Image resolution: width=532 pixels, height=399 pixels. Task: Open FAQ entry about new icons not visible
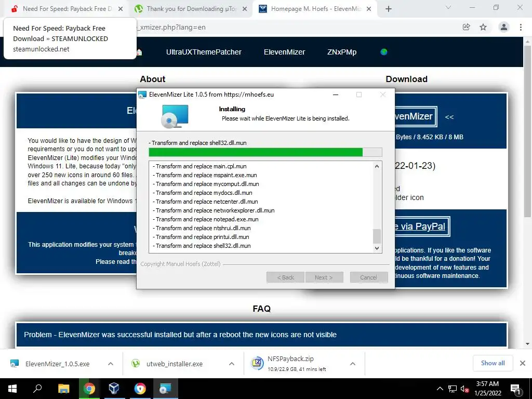pyautogui.click(x=261, y=335)
